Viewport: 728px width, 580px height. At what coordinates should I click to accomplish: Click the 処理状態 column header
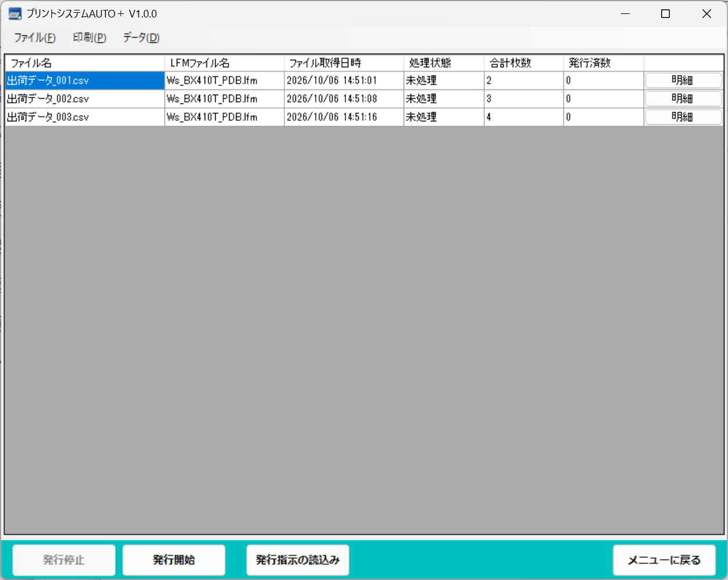pyautogui.click(x=444, y=63)
